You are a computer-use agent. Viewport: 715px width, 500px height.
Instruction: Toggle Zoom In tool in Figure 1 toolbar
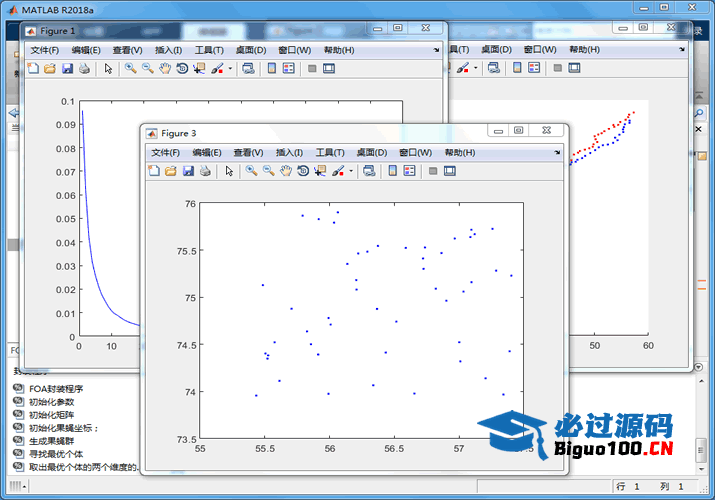(x=131, y=68)
